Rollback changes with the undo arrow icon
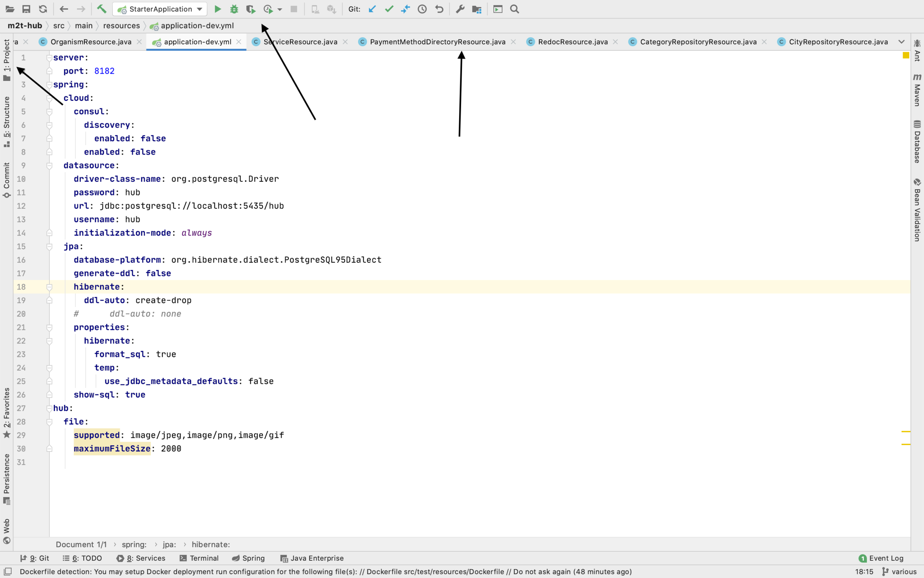Screen dimensions: 924x578 [x=440, y=9]
